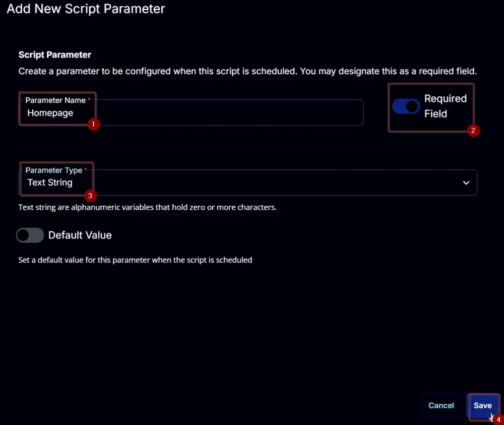Toggle the Required Field switch off
Image resolution: width=504 pixels, height=425 pixels.
point(406,106)
